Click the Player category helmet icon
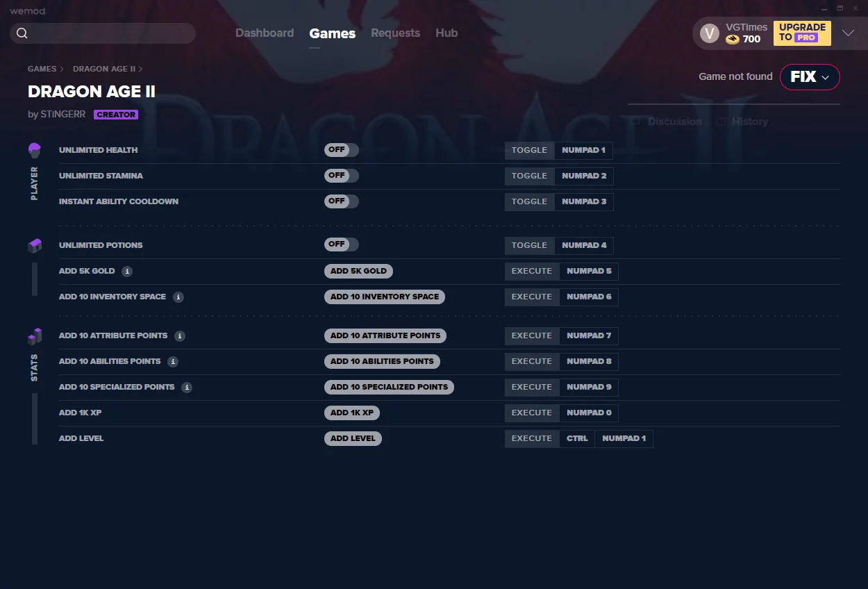Screen dimensions: 868x589 [x=35, y=150]
